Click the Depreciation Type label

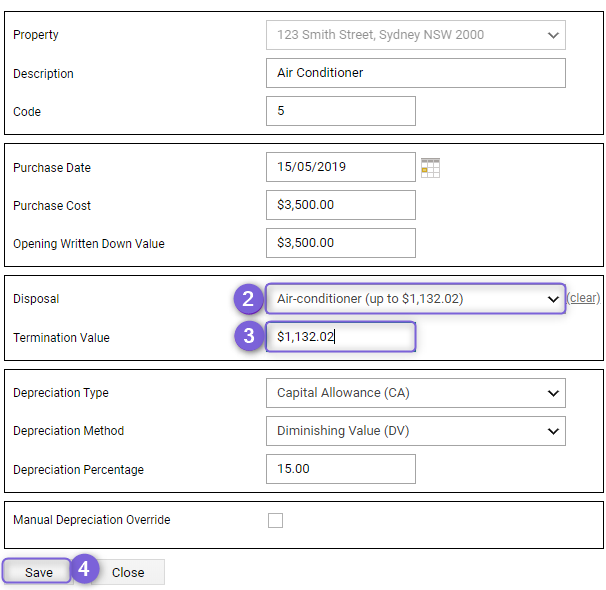(x=61, y=393)
